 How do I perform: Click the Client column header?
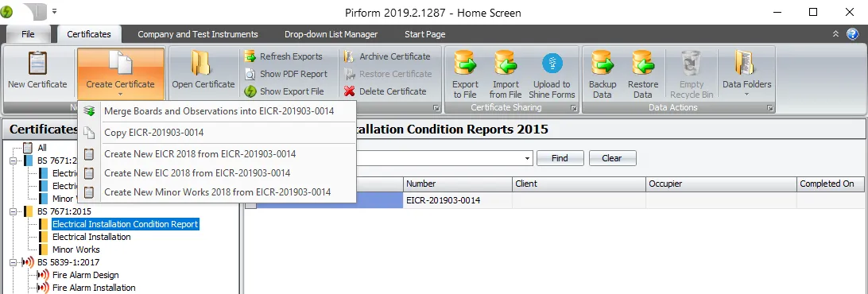(x=579, y=184)
